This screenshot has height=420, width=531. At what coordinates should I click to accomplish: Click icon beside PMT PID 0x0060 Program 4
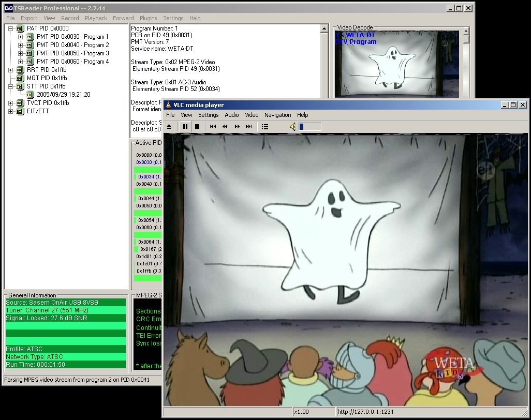(x=30, y=62)
